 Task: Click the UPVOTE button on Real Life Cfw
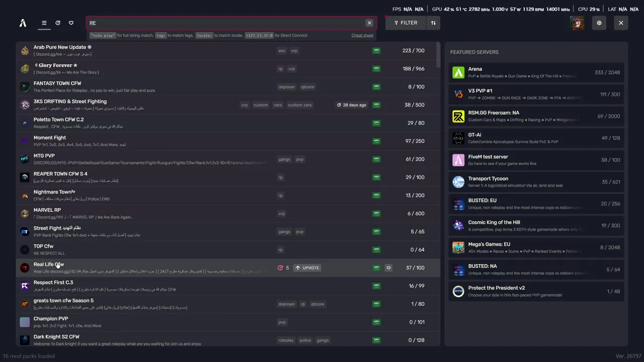coord(307,268)
